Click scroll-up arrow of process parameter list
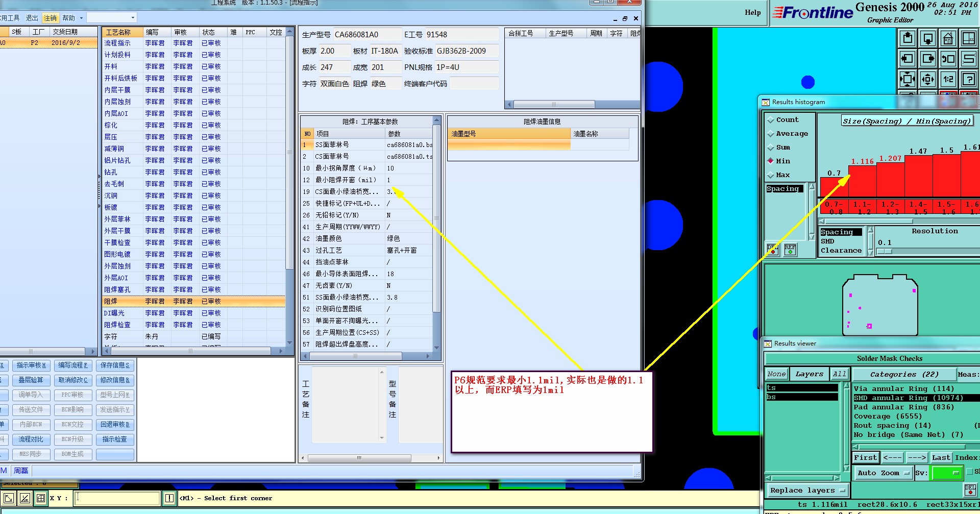 [436, 120]
